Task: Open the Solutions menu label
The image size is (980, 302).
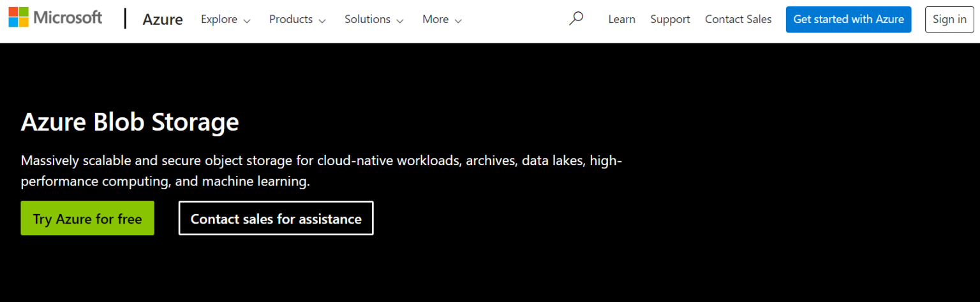Action: pyautogui.click(x=367, y=19)
